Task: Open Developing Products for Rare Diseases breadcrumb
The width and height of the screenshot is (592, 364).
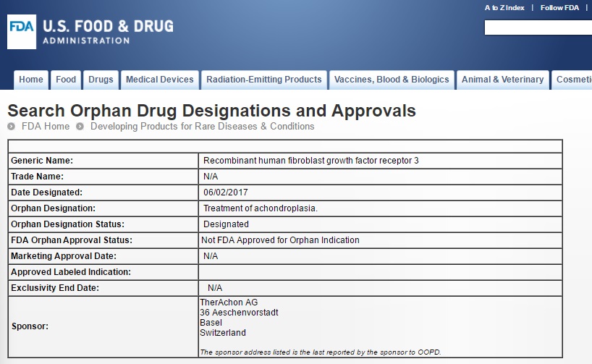Action: tap(202, 127)
